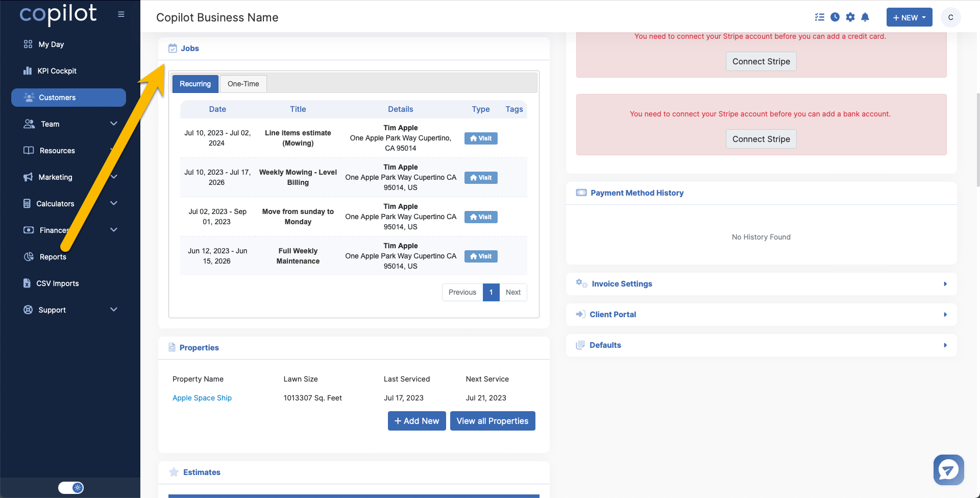
Task: Expand the Calculators submenu chevron
Action: click(114, 203)
